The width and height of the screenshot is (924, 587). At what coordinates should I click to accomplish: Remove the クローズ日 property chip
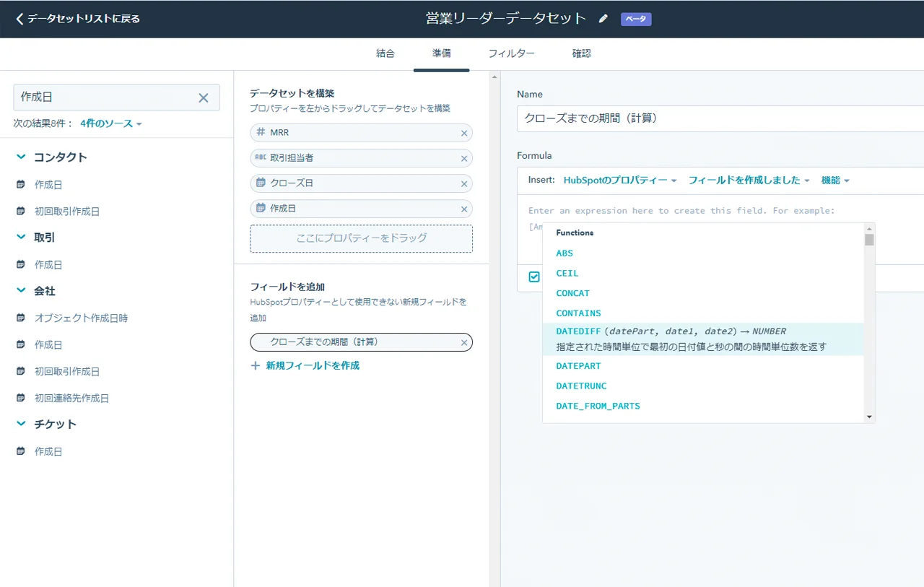464,184
